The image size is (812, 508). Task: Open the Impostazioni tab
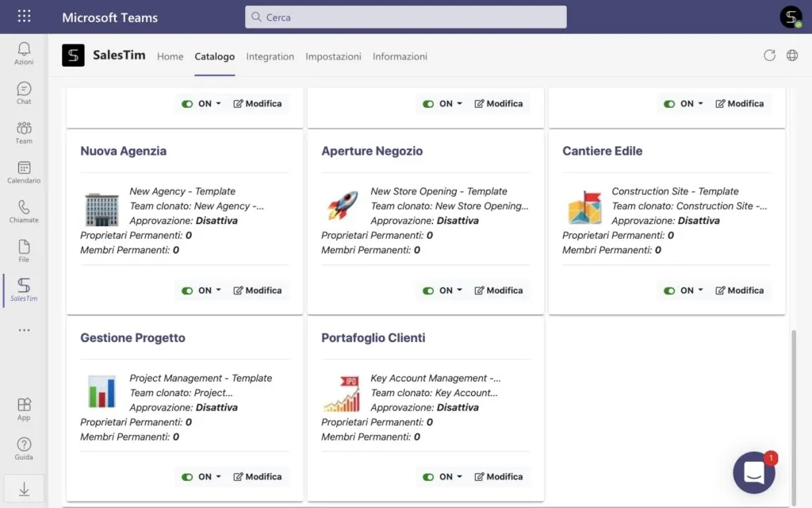click(x=333, y=56)
